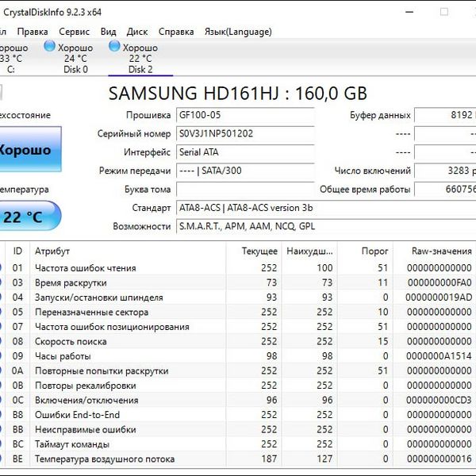Maximize the CrystalDiskInfo window

pyautogui.click(x=443, y=12)
